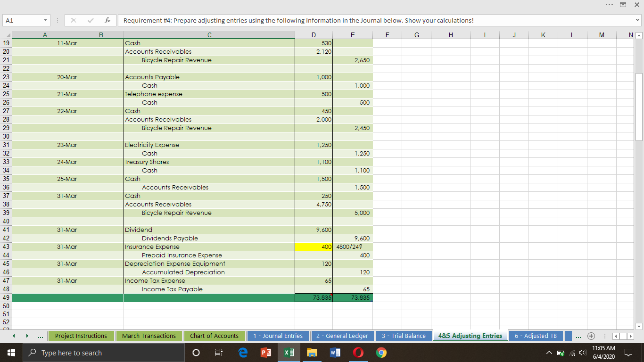Open File Explorer from the taskbar

(312, 352)
